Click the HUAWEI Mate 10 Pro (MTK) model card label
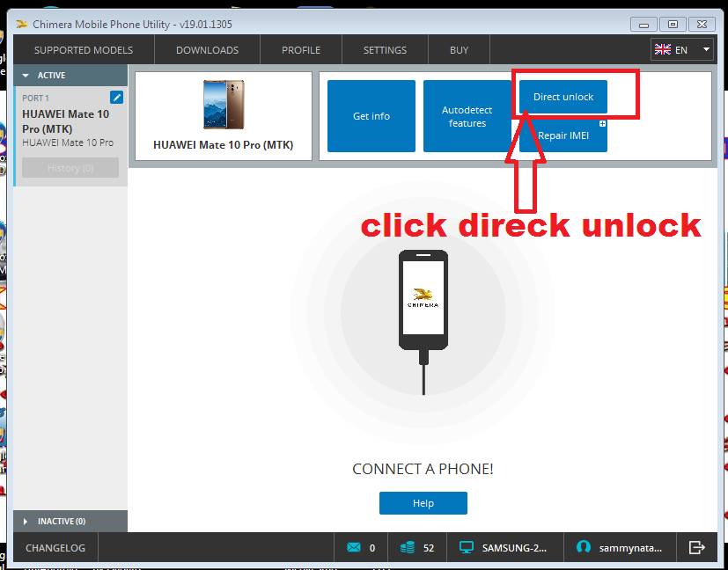 [224, 145]
